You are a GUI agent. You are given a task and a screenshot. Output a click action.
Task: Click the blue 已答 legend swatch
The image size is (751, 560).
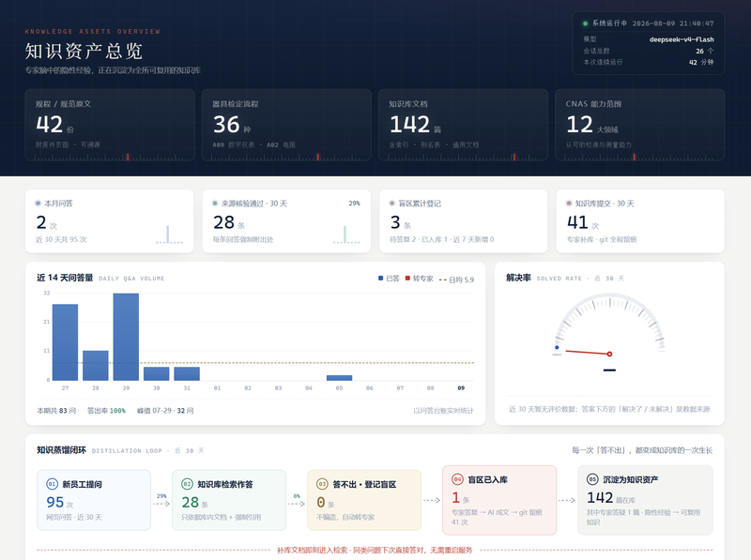tap(381, 278)
